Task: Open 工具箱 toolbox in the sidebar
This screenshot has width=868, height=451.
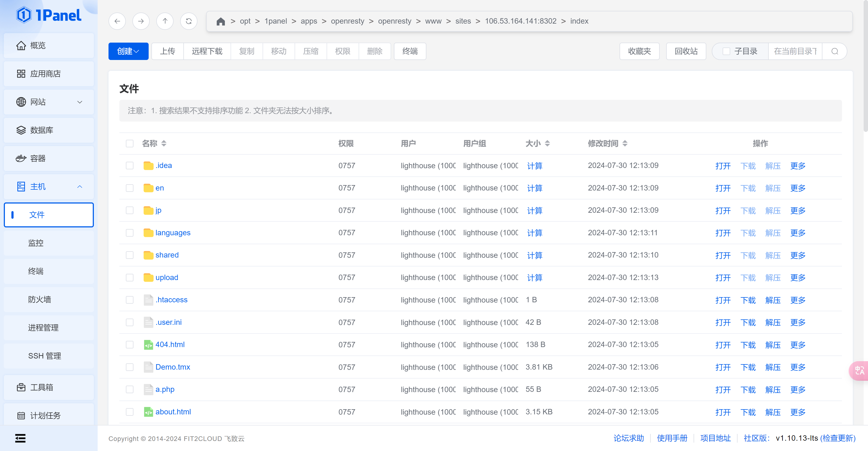Action: (49, 387)
